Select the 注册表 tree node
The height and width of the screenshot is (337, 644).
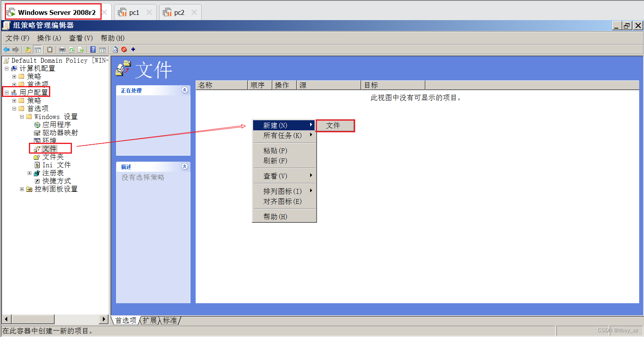pos(53,173)
